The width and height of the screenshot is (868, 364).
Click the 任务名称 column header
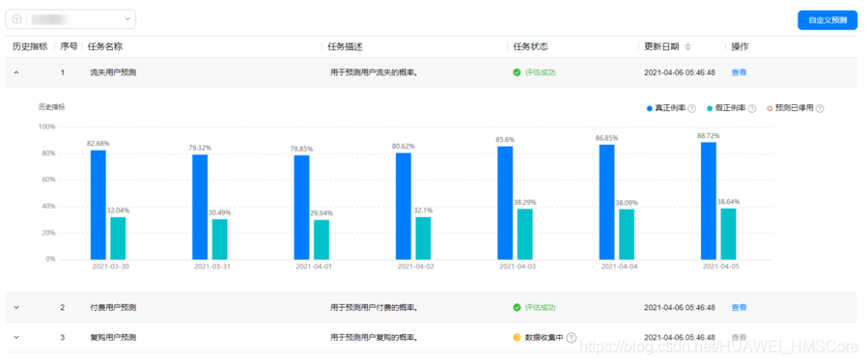click(x=105, y=47)
